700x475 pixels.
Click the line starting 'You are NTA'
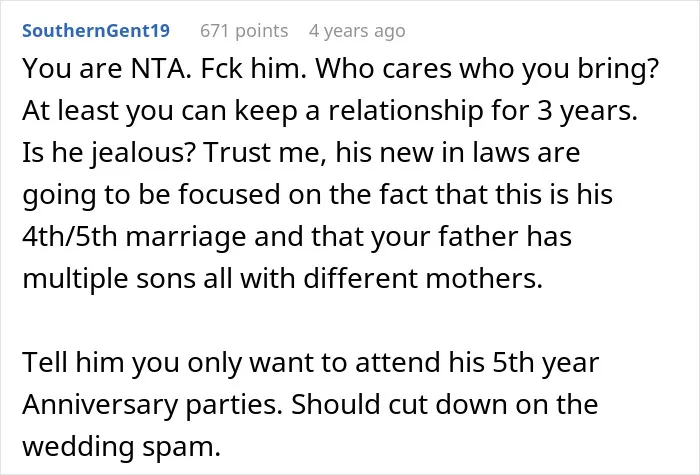(341, 69)
